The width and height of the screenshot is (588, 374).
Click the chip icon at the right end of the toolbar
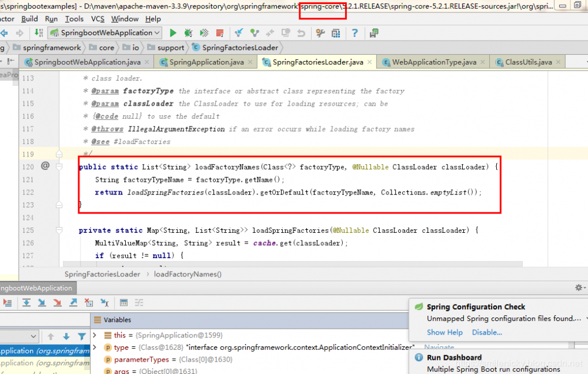[x=374, y=34]
